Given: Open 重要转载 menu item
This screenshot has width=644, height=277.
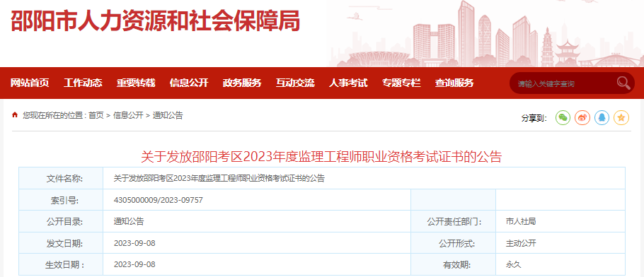Looking at the screenshot, I should (x=136, y=83).
